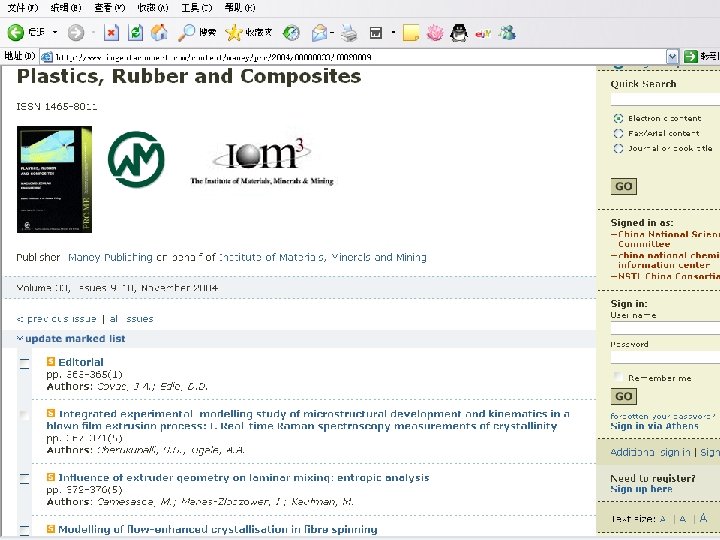Click the Print icon
The height and width of the screenshot is (540, 720).
(x=349, y=33)
